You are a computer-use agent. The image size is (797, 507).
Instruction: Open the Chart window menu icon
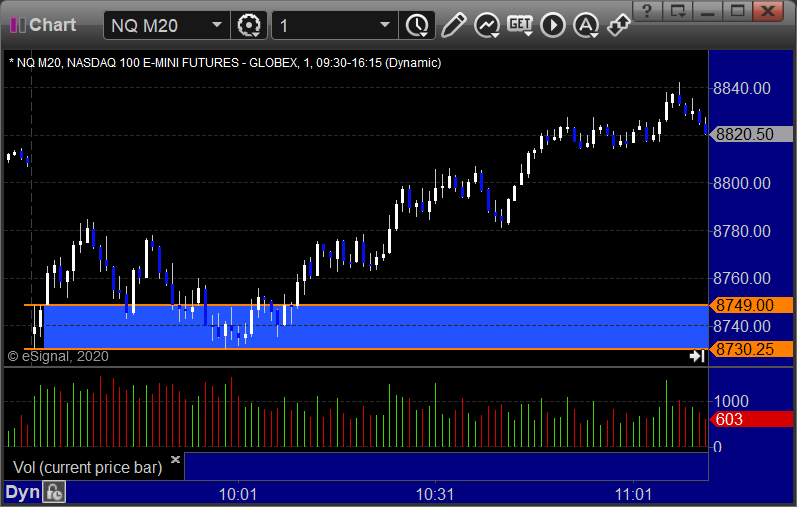tap(18, 25)
